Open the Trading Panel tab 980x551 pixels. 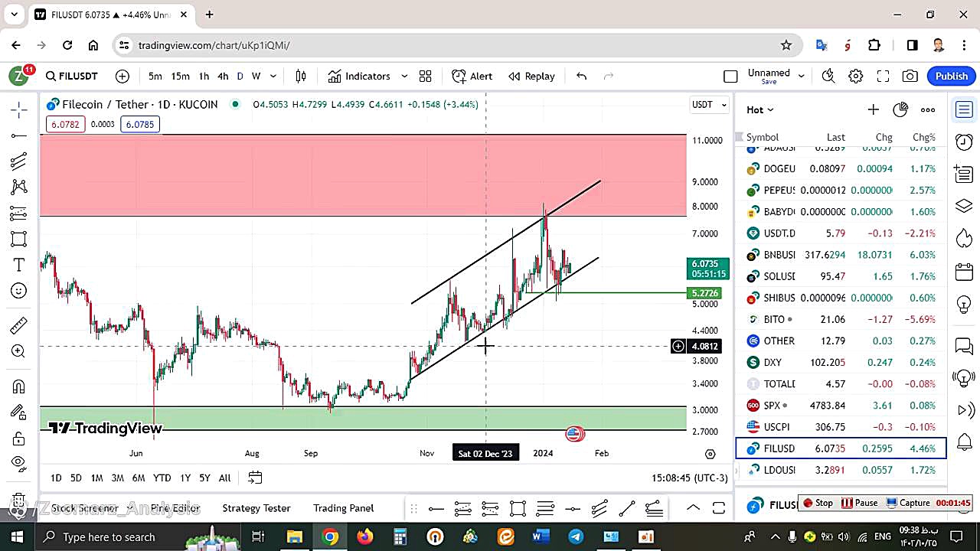click(343, 508)
